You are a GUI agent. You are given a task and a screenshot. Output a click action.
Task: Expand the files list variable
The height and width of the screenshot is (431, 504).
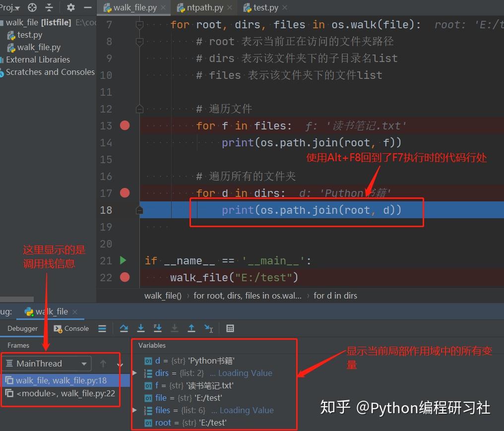[x=134, y=410]
